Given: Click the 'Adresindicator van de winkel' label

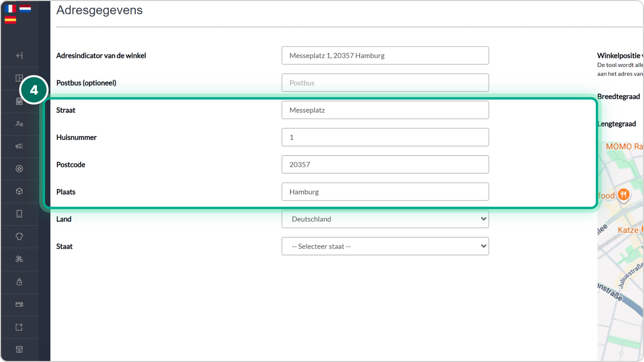Looking at the screenshot, I should [101, 56].
